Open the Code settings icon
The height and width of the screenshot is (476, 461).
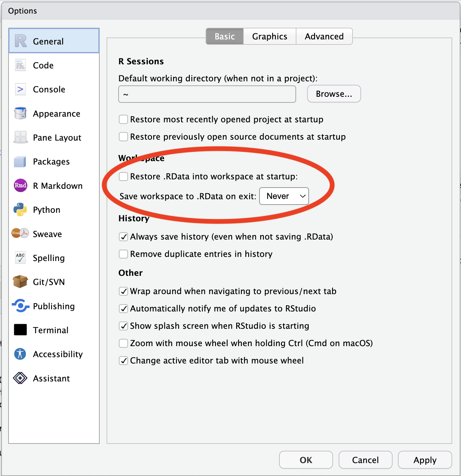coord(20,65)
